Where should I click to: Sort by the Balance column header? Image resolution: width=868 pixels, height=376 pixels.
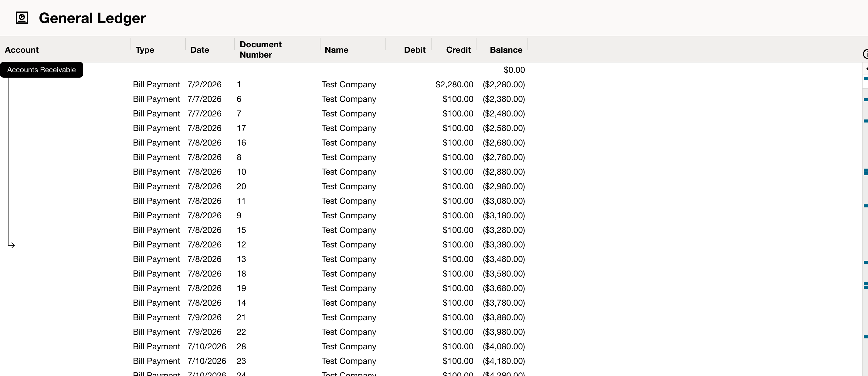[506, 50]
